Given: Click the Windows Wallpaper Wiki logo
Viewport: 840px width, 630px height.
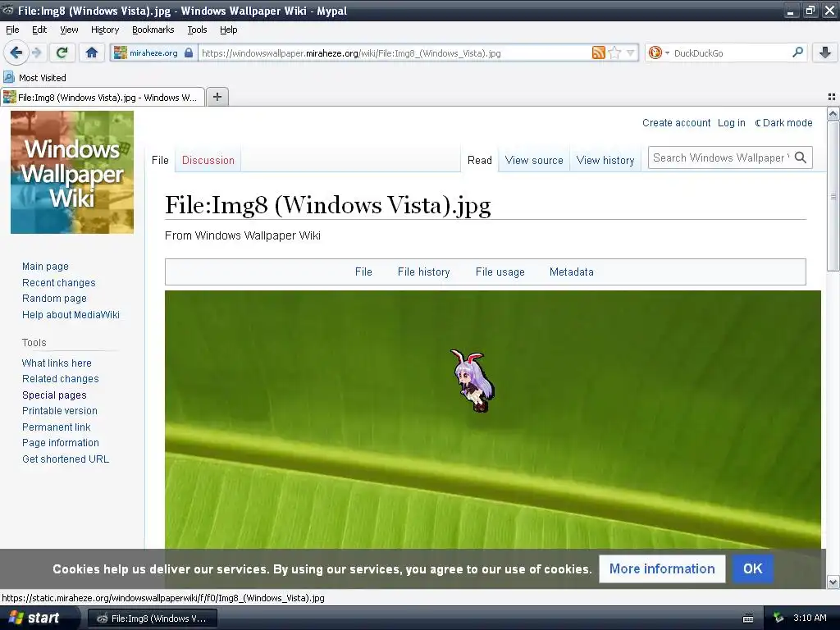Looking at the screenshot, I should (72, 172).
